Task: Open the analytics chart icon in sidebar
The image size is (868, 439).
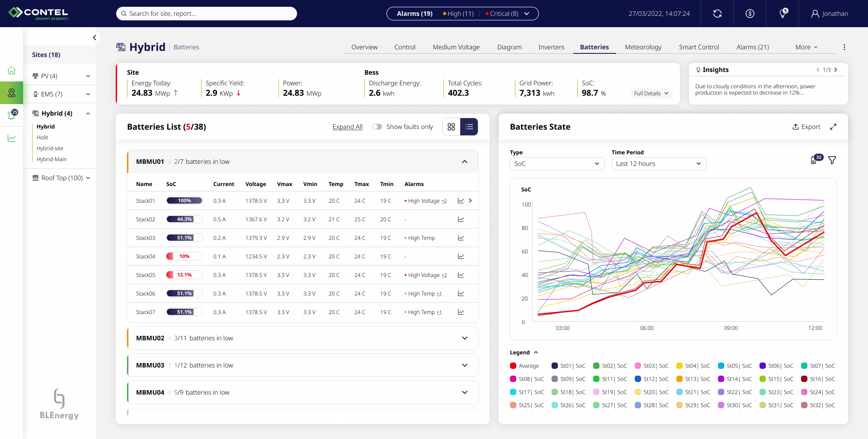Action: click(x=12, y=138)
